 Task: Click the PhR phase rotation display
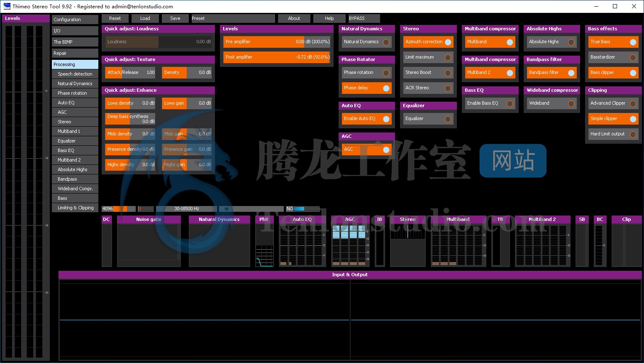[x=264, y=241]
